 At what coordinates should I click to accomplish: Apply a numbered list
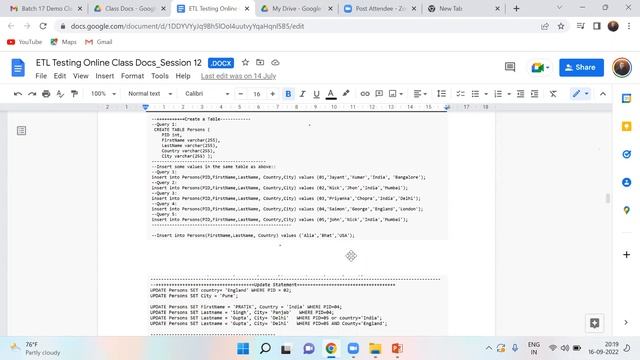(x=498, y=94)
